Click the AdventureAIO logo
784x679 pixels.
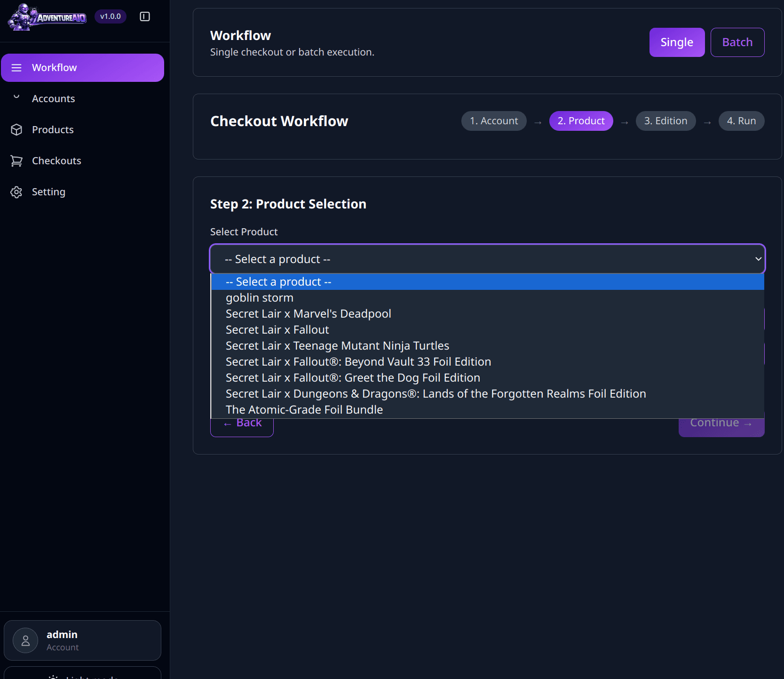(x=47, y=17)
